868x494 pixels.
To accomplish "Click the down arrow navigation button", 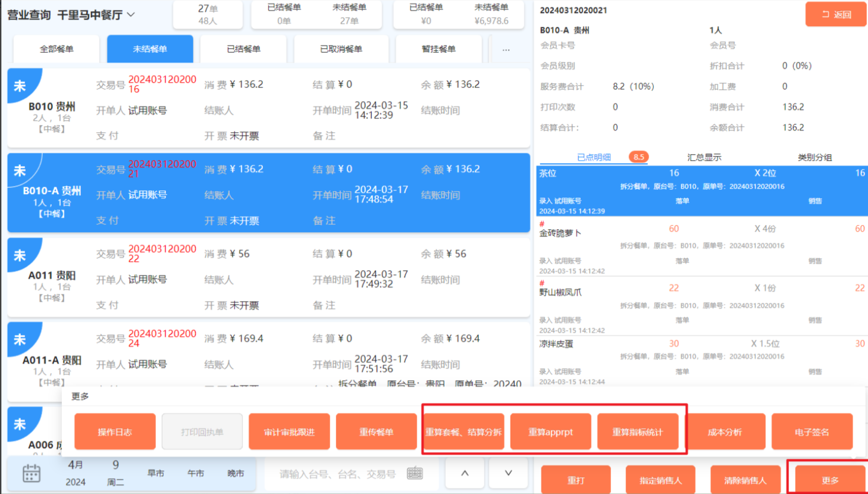I will click(508, 474).
